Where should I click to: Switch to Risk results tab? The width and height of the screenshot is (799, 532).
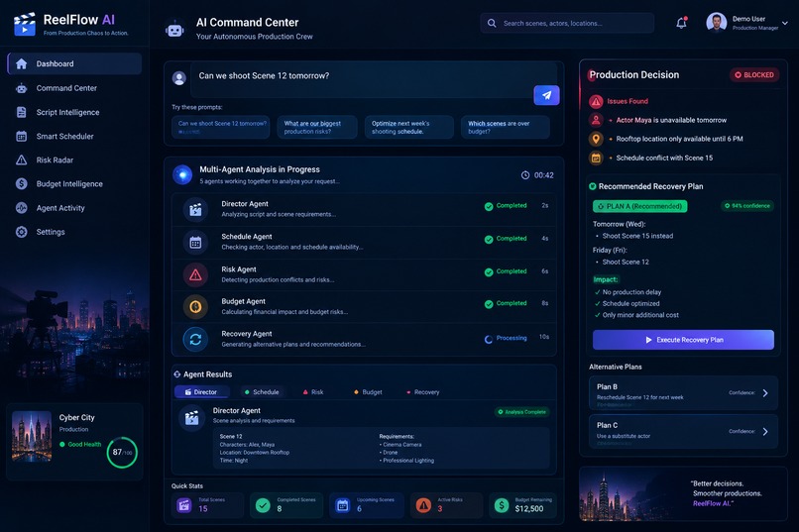313,392
